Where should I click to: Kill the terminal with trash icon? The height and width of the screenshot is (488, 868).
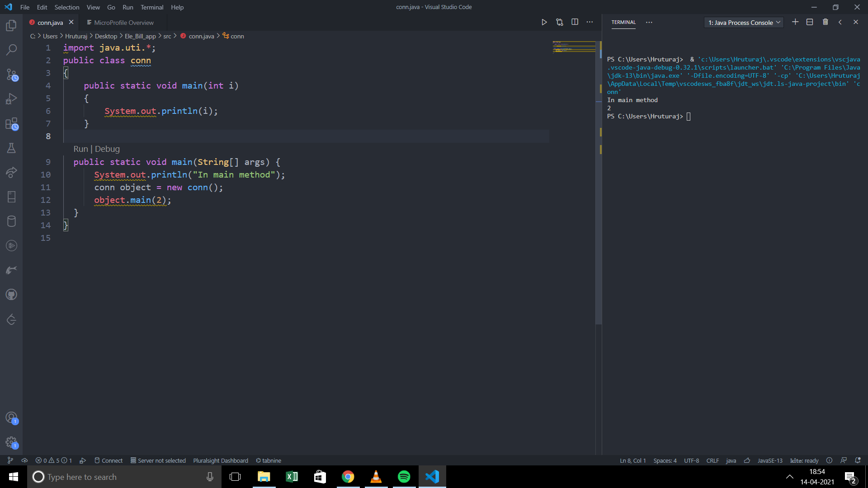click(825, 22)
